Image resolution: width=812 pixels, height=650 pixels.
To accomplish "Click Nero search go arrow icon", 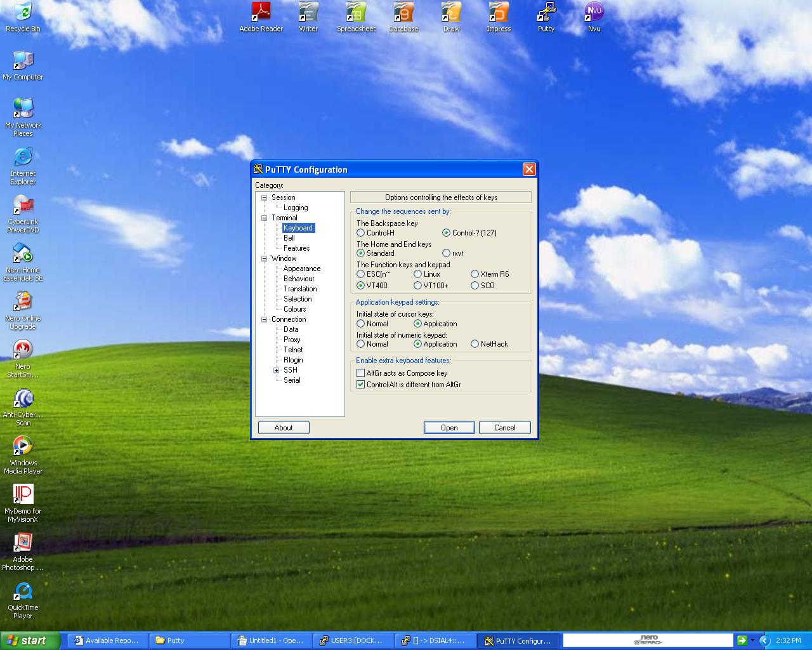I will tap(742, 640).
